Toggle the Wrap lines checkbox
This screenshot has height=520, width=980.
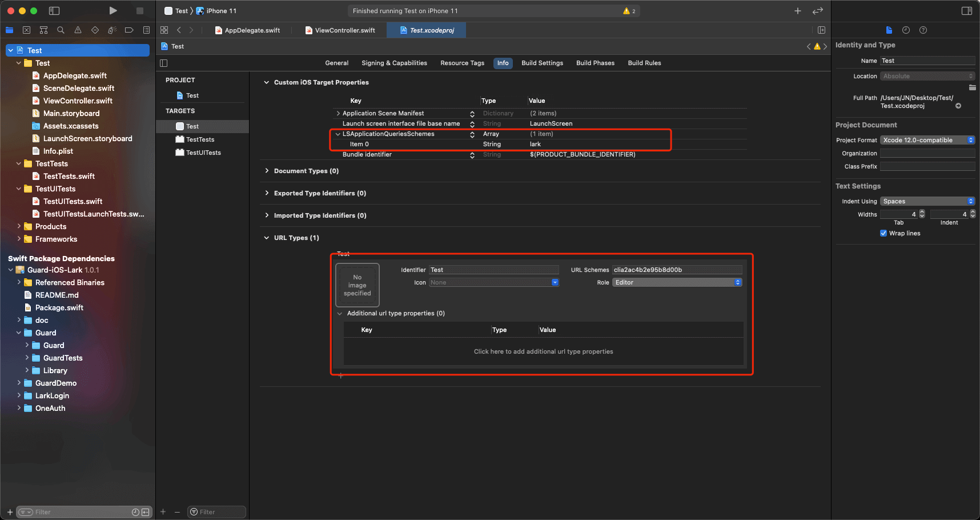point(883,233)
